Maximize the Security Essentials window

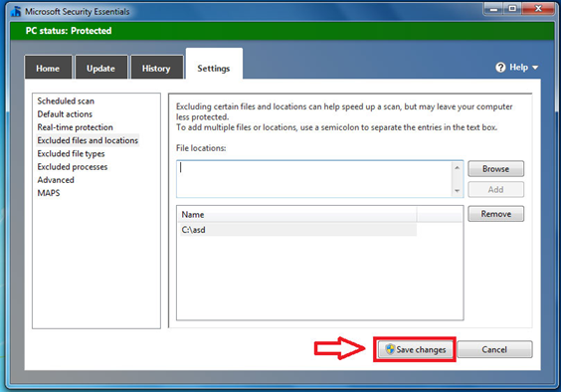[x=512, y=9]
